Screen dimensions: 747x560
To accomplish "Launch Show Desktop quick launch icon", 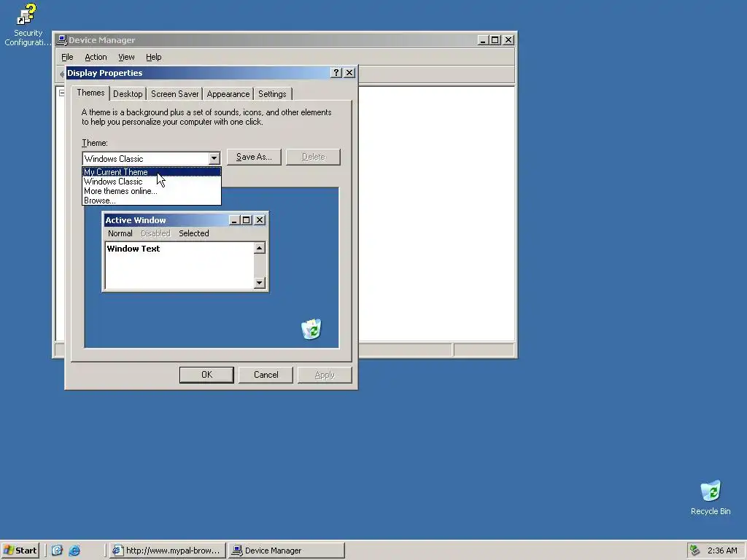I will coord(57,550).
